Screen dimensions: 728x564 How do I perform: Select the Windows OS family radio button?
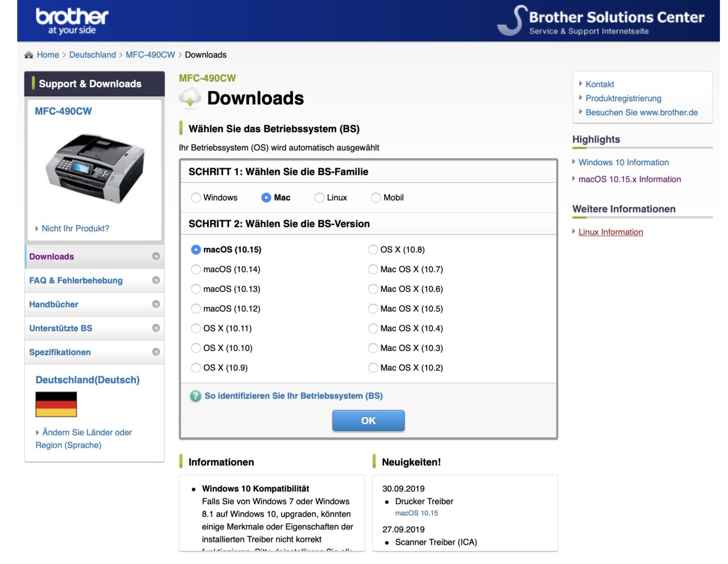(196, 198)
